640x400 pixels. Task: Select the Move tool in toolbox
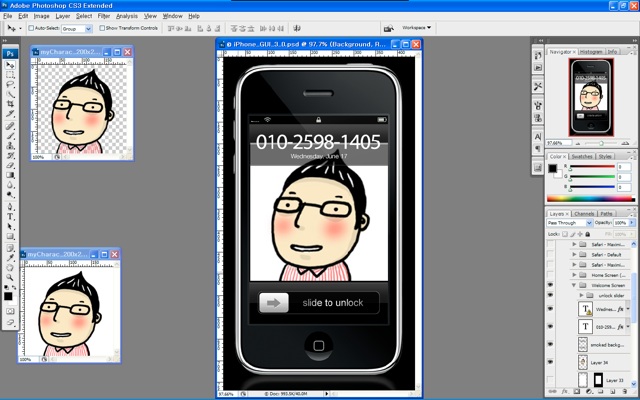tap(10, 65)
